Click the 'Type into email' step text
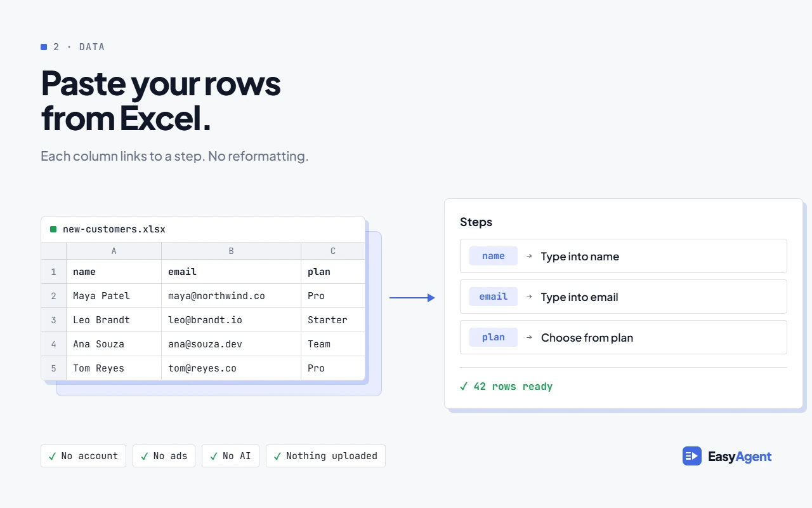The width and height of the screenshot is (812, 508). click(x=579, y=297)
